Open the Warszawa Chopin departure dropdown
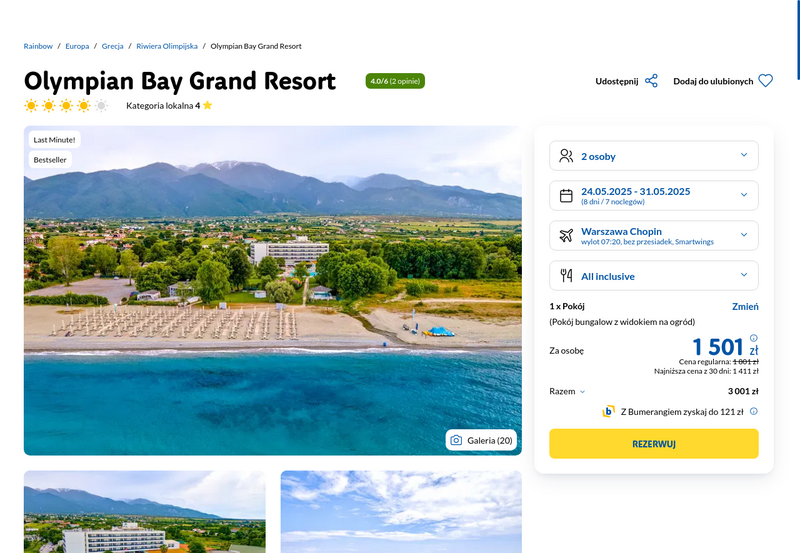The image size is (800, 553). [x=654, y=236]
